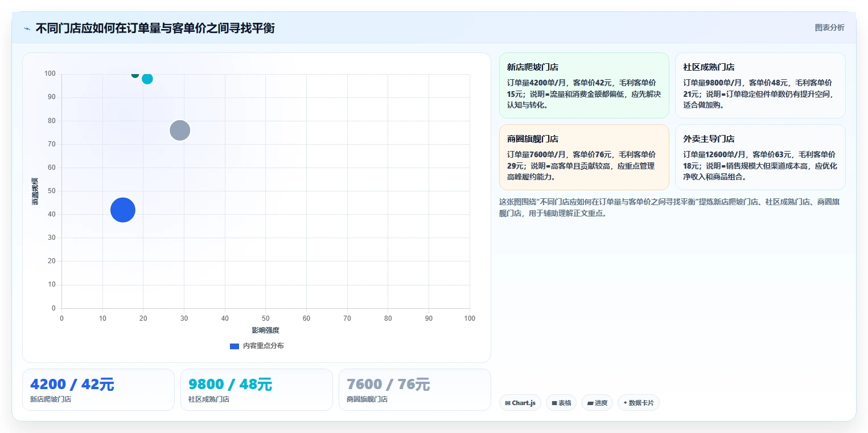Open the 商圈旗舰门店 info card
The width and height of the screenshot is (868, 433).
coord(584,157)
